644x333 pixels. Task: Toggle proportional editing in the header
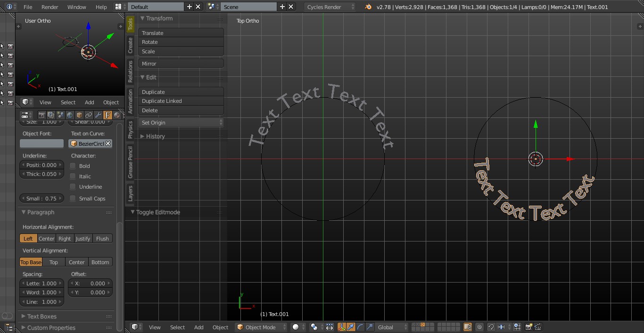coord(479,327)
